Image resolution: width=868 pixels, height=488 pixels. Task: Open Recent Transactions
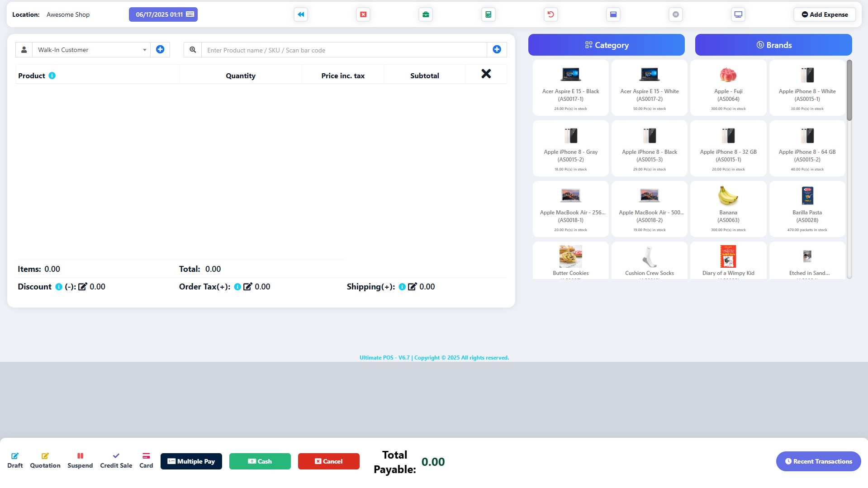(x=818, y=461)
